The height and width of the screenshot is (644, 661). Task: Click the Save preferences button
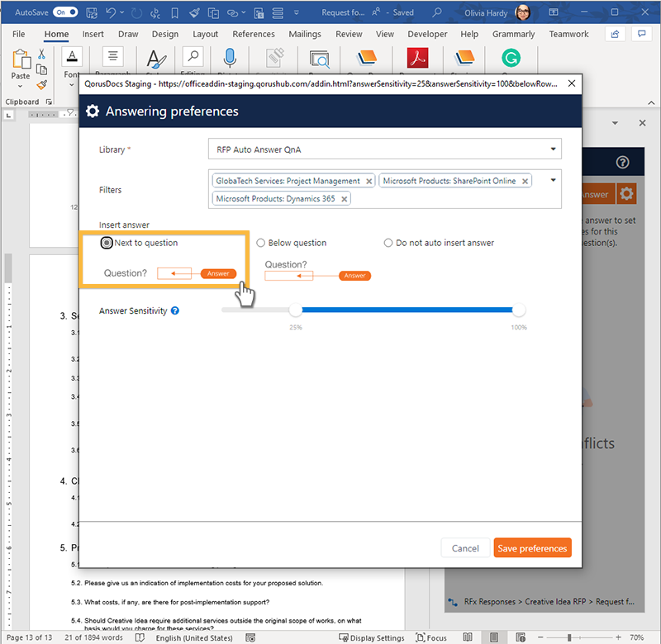click(x=532, y=548)
